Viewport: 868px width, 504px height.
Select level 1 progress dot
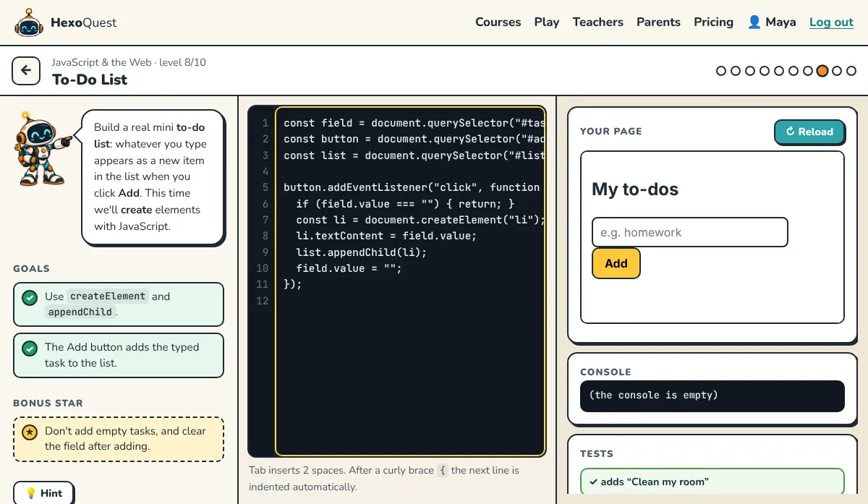coord(721,71)
